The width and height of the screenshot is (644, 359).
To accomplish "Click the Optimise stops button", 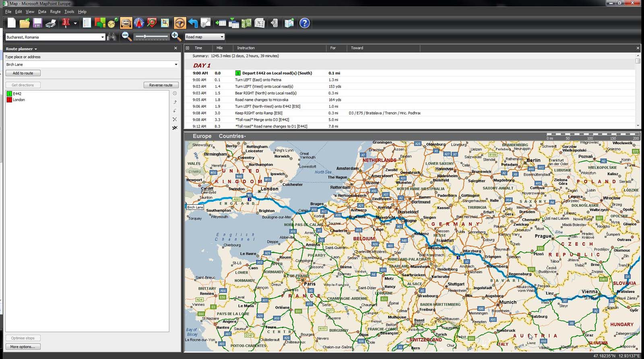I will point(23,338).
